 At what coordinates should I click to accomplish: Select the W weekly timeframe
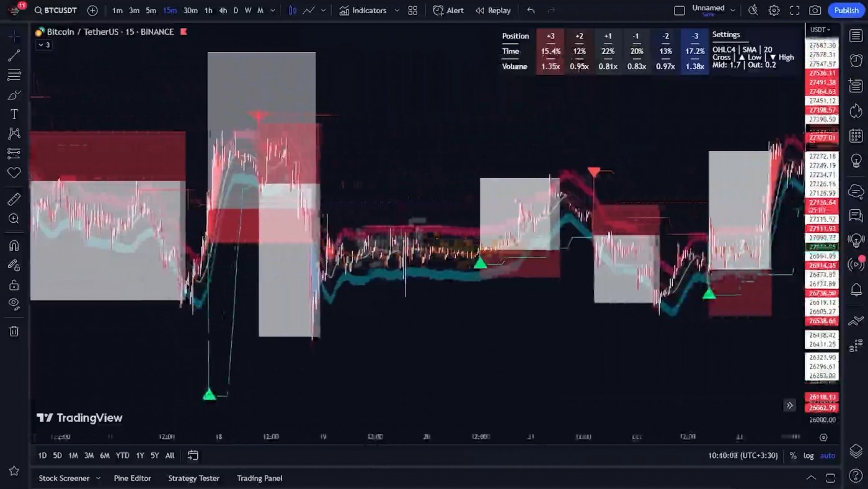(248, 11)
